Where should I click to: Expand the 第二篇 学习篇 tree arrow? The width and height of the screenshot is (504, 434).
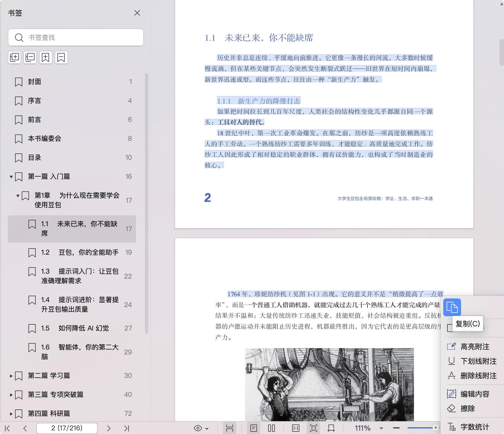click(11, 376)
